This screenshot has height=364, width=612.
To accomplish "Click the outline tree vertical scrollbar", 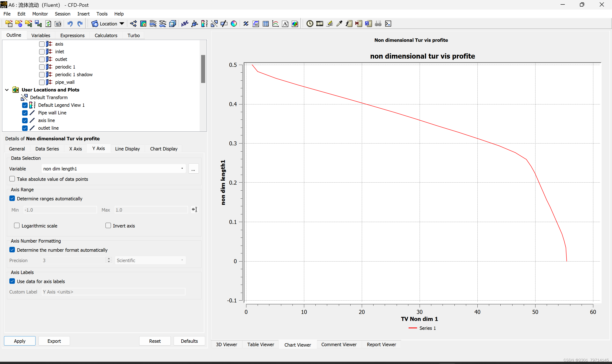I will coord(203,69).
